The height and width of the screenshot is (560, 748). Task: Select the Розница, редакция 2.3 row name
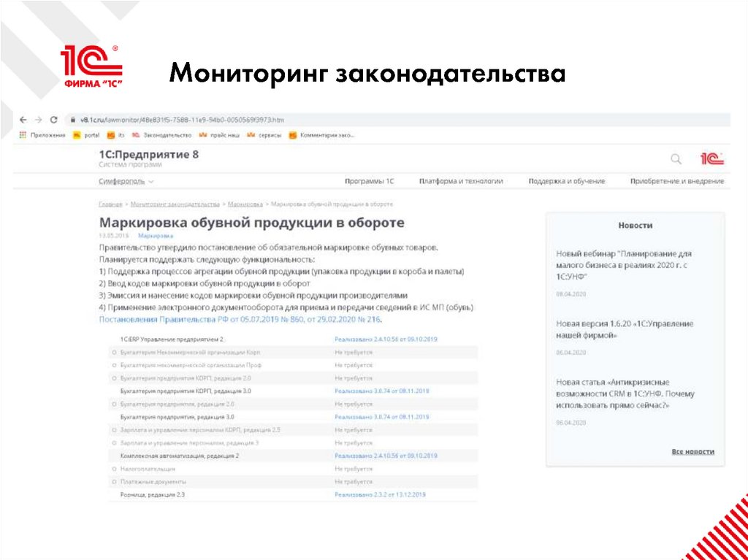(153, 494)
